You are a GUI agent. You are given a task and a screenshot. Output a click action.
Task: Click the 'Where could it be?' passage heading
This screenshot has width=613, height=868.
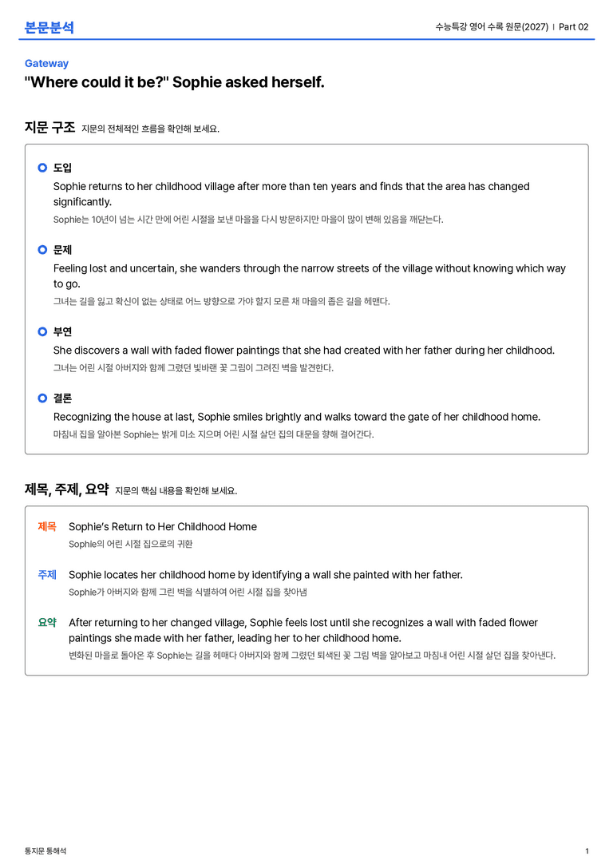[174, 82]
